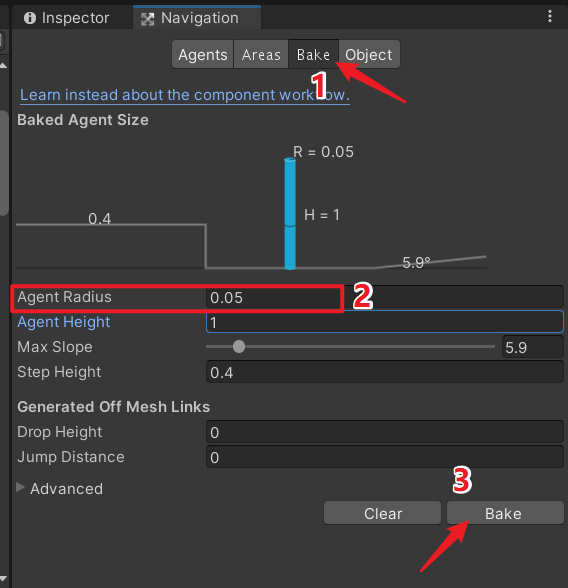Click the Max Slope slider handle
This screenshot has width=568, height=588.
tap(239, 346)
